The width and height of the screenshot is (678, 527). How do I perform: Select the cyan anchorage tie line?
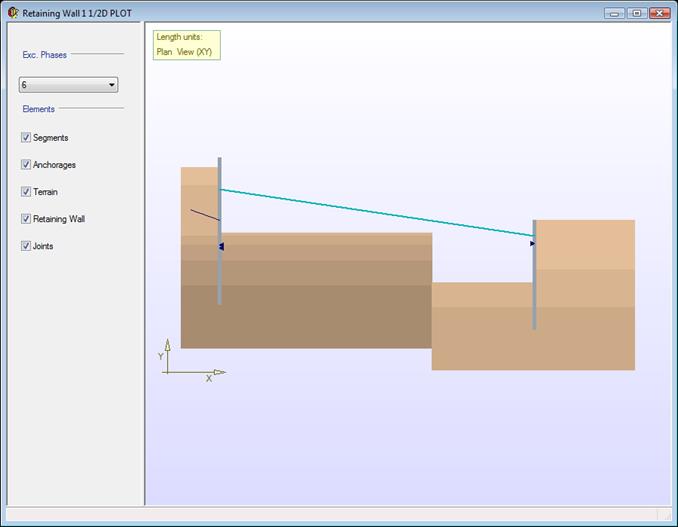pos(377,213)
